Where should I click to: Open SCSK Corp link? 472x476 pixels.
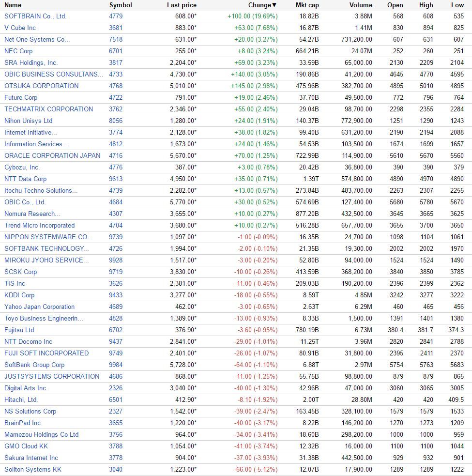click(x=21, y=272)
